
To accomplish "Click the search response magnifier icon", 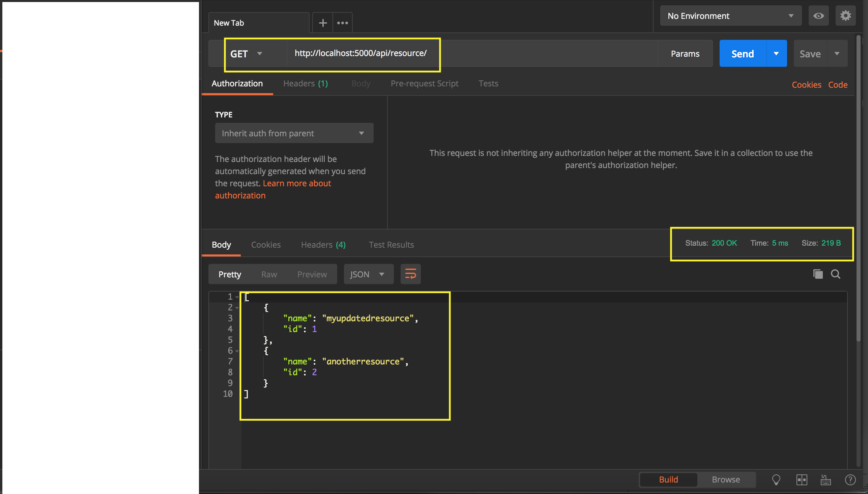I will pyautogui.click(x=835, y=274).
